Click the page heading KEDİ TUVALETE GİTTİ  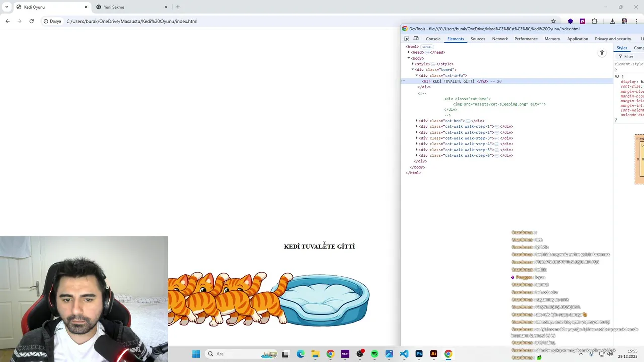pos(319,247)
